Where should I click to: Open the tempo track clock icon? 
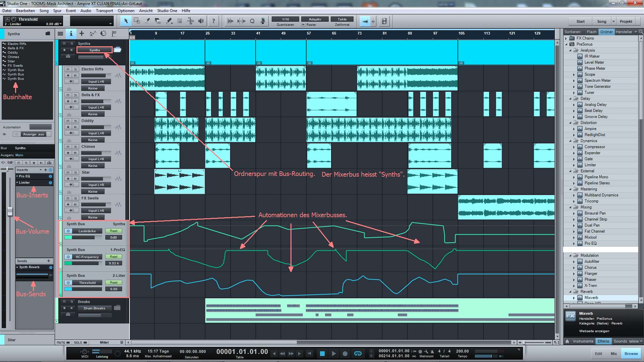pos(103,34)
